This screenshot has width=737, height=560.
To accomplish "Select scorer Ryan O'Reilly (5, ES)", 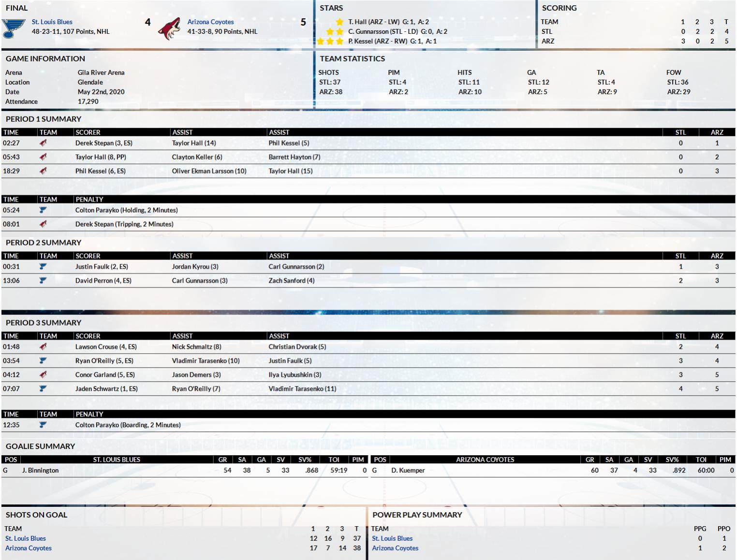I will [x=104, y=361].
